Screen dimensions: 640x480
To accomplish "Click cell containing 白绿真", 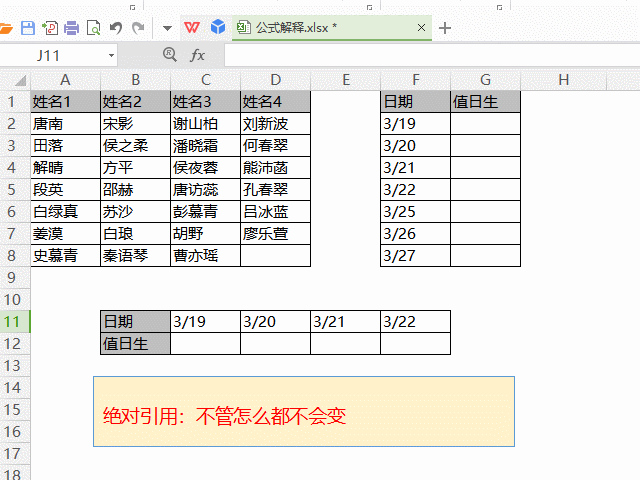I will point(65,212).
